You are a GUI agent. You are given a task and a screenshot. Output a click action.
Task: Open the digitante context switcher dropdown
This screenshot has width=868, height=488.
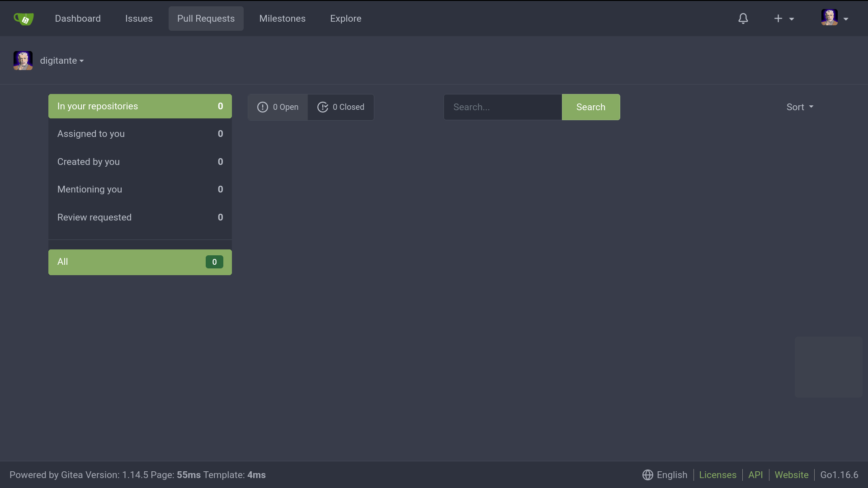62,61
